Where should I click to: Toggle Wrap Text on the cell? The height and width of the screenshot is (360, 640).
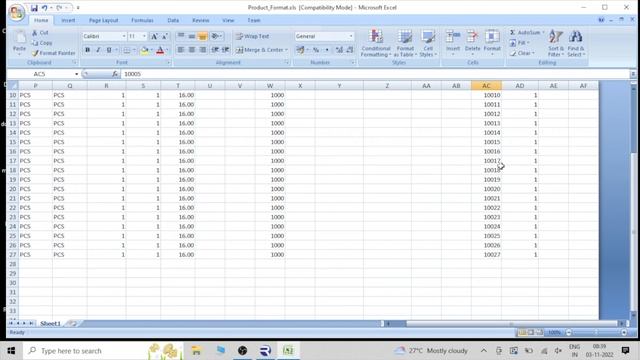click(253, 36)
